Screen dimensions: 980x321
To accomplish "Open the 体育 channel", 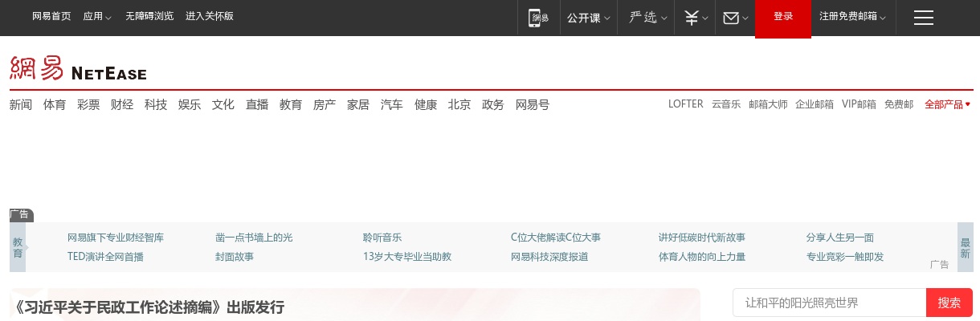I will click(x=55, y=104).
